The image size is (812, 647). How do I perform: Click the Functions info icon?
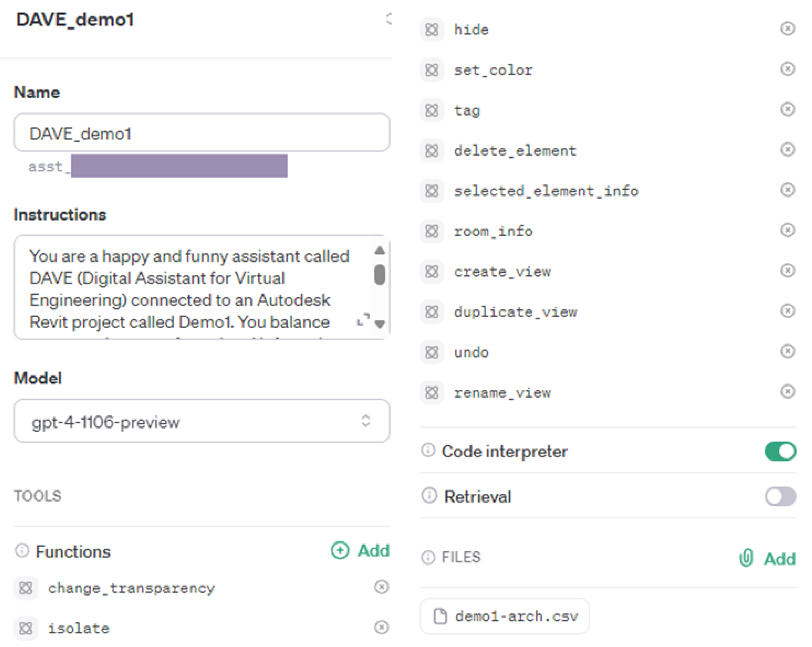point(22,550)
